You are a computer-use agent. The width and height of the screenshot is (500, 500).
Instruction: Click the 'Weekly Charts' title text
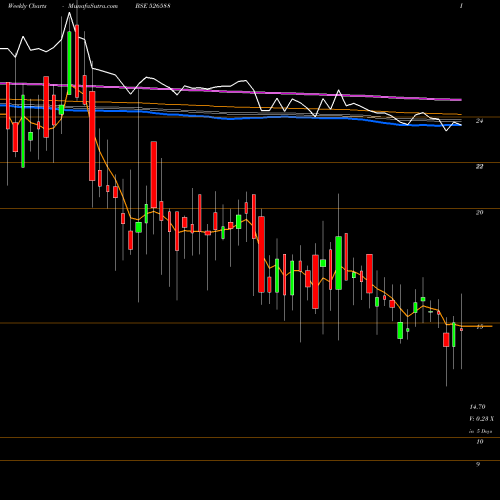(27, 6)
